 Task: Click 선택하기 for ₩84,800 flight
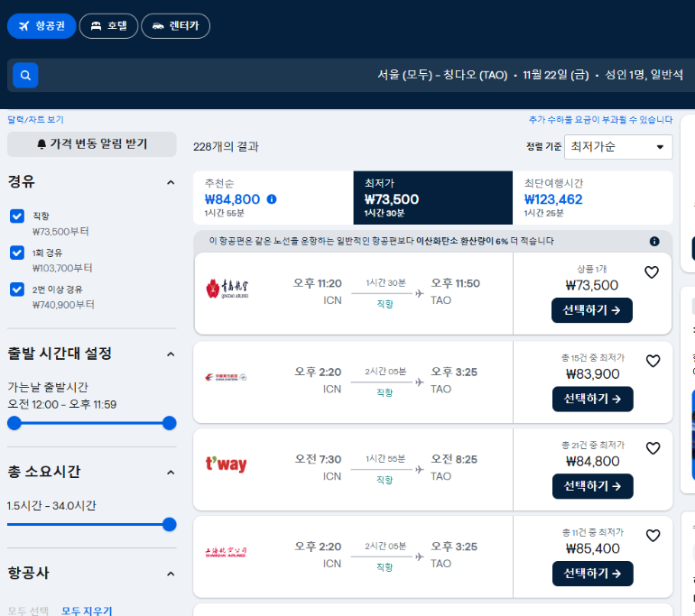coord(593,486)
